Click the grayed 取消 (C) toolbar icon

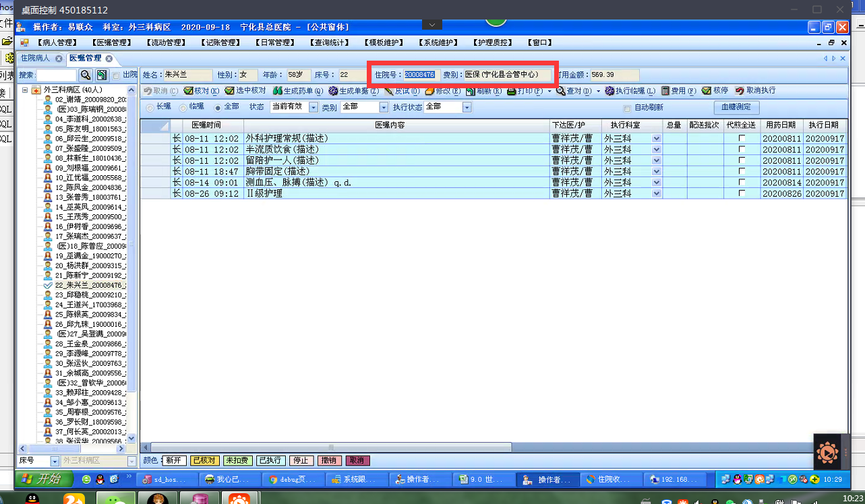click(148, 91)
